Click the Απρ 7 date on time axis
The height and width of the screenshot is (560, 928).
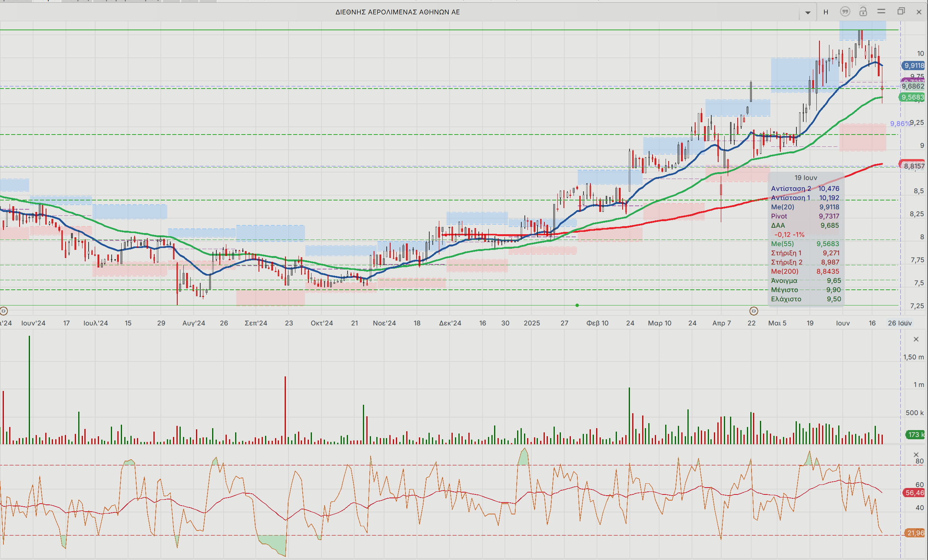coord(722,323)
